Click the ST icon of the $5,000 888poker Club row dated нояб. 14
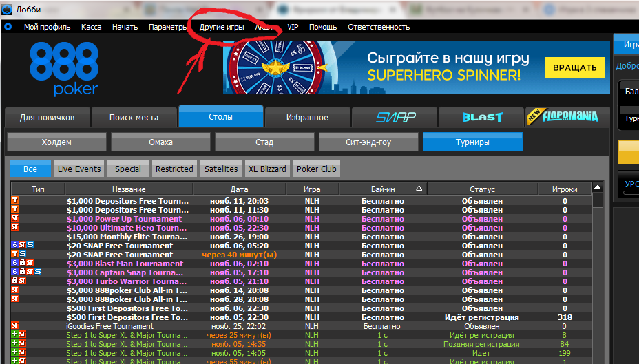Screen dimensions: 639x364 pyautogui.click(x=14, y=290)
